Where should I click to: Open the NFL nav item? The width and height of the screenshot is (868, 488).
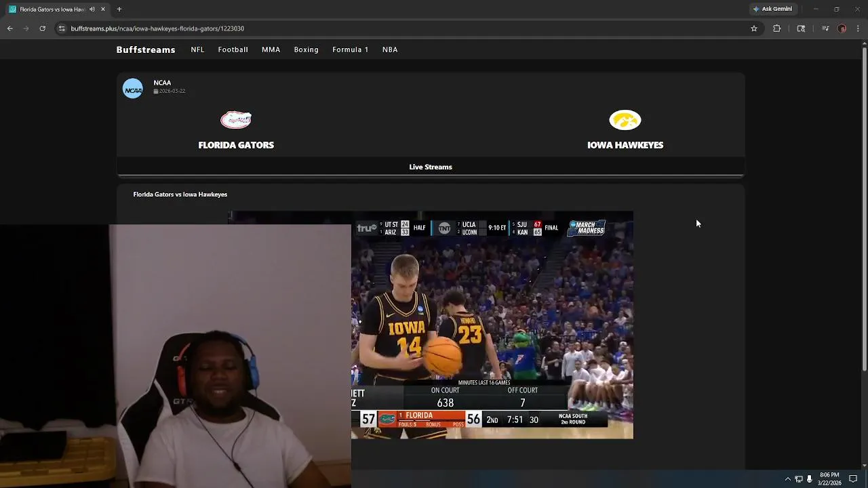click(197, 49)
